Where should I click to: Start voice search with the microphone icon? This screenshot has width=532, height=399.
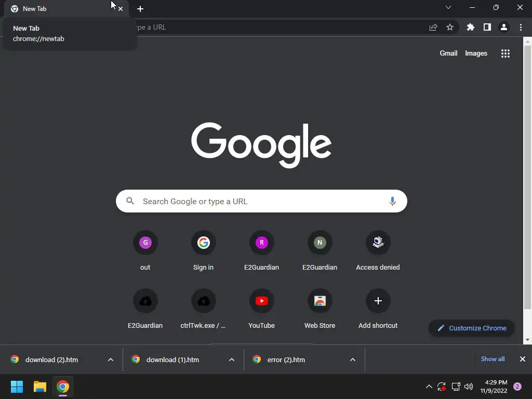[x=392, y=201]
